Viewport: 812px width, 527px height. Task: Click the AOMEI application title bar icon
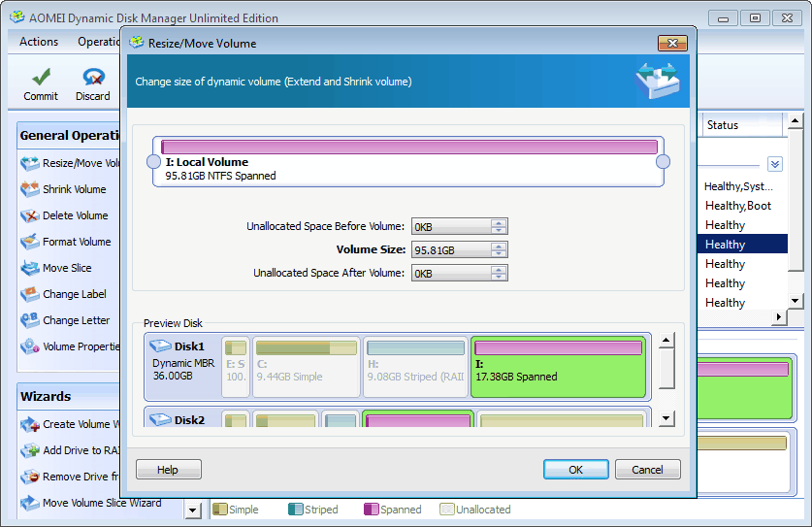point(17,17)
